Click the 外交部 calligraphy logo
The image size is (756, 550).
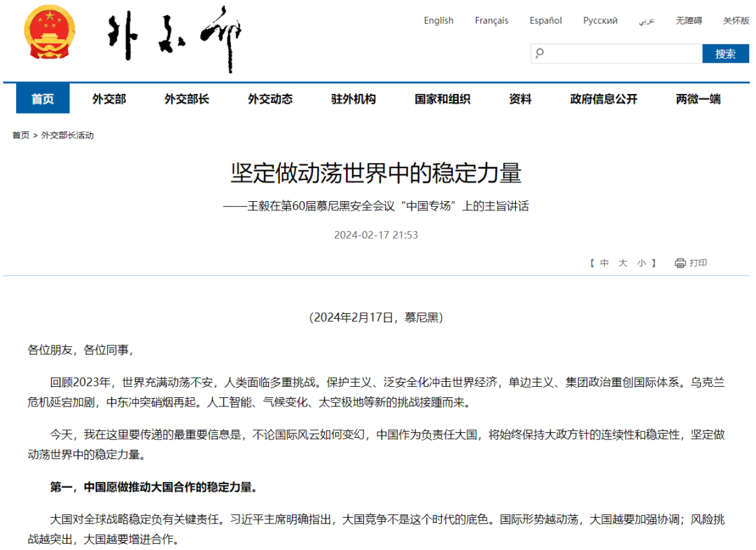point(175,36)
